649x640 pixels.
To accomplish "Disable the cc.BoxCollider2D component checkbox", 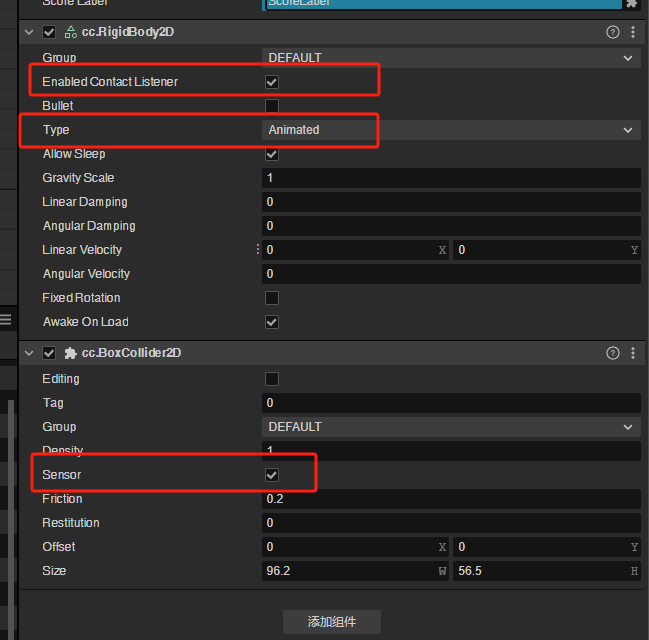I will [49, 353].
